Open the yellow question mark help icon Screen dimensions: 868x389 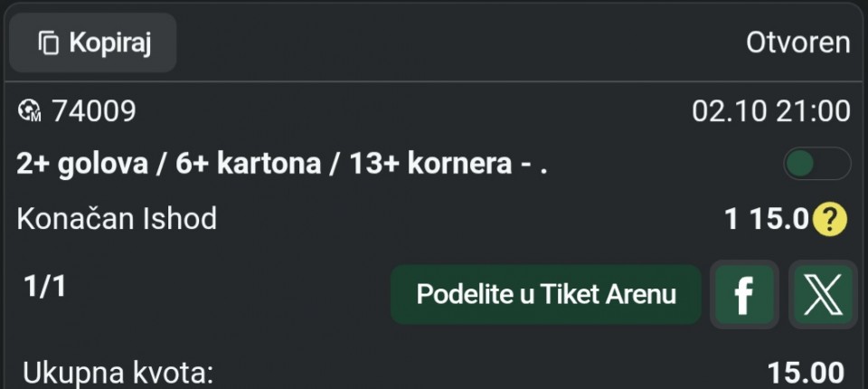[x=829, y=219]
